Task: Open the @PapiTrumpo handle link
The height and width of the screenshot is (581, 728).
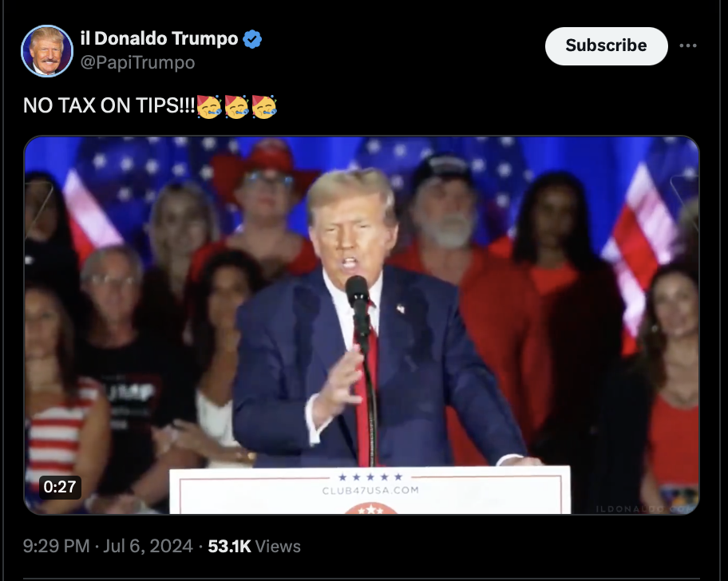Action: [137, 62]
